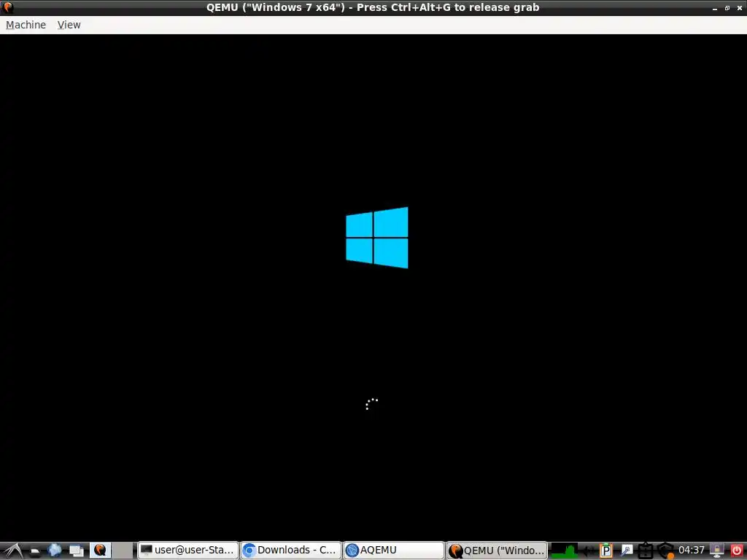Click the lock screen monitor icon

(717, 551)
